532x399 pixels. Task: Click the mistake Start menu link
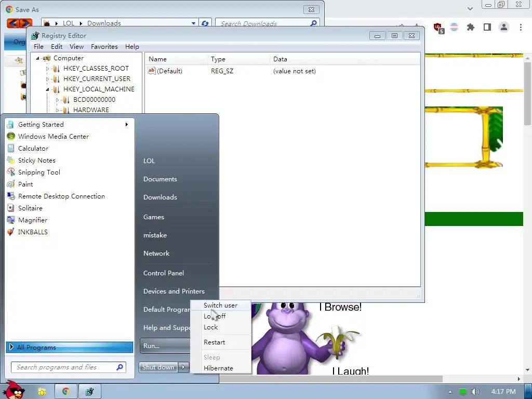tap(155, 235)
